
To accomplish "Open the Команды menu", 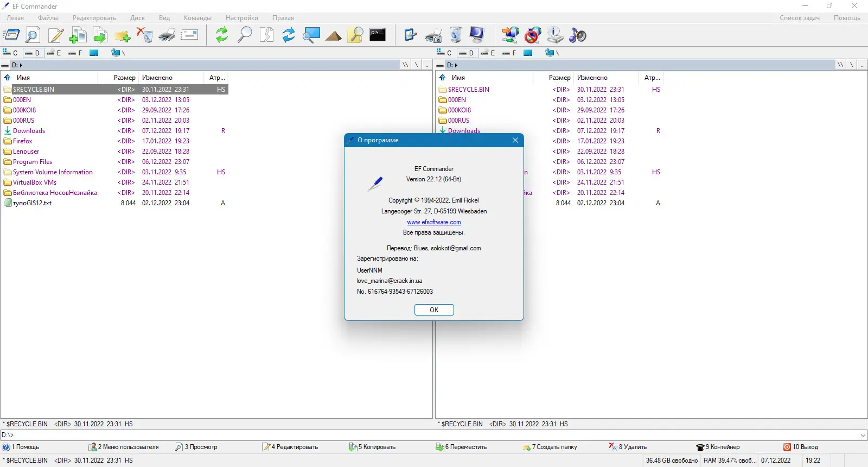I will coord(197,18).
